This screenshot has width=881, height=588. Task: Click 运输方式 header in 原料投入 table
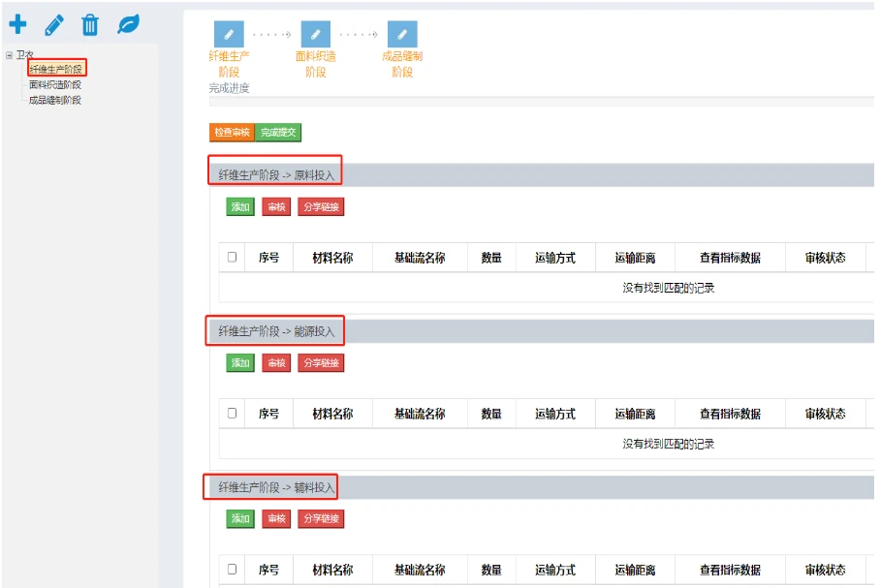[555, 258]
